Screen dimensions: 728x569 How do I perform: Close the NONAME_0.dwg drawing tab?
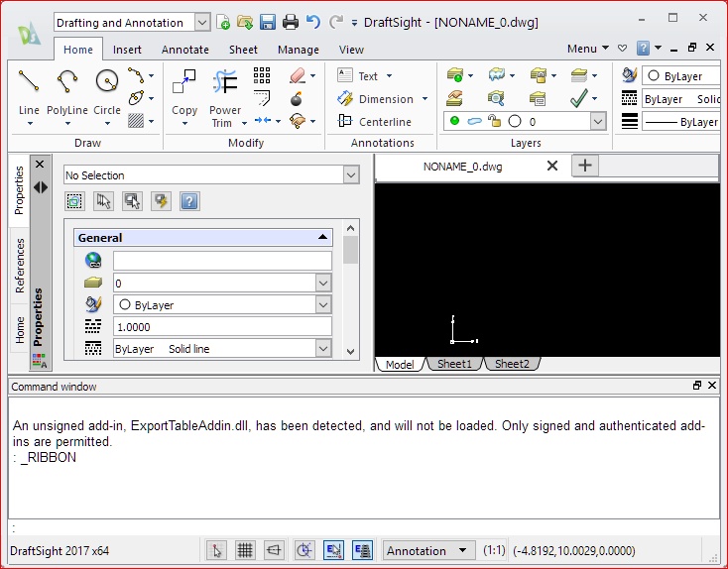552,166
